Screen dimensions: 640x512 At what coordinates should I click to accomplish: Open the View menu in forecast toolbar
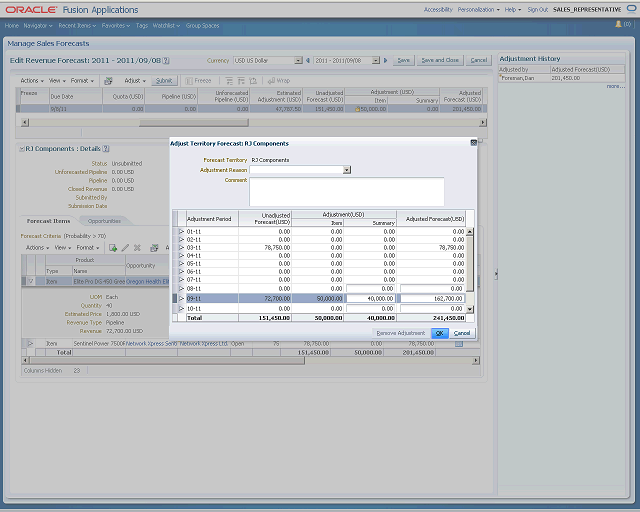coord(57,81)
